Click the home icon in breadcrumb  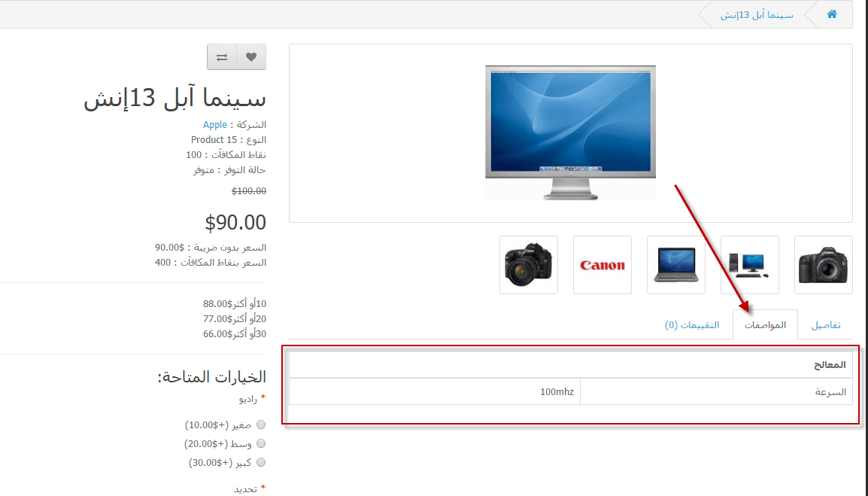831,14
